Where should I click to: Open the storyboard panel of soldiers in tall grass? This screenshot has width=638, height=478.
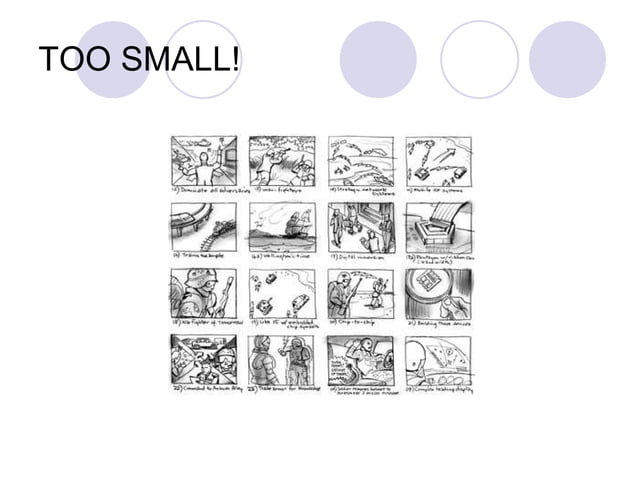pos(282,161)
